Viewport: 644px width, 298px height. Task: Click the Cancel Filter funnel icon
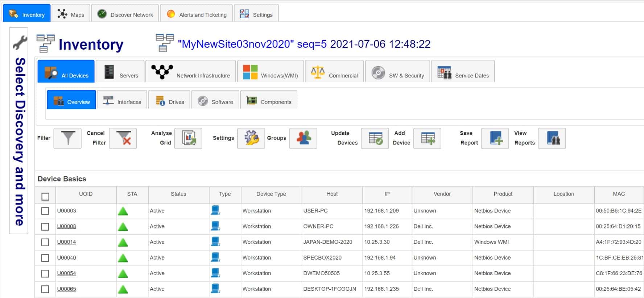pyautogui.click(x=123, y=138)
